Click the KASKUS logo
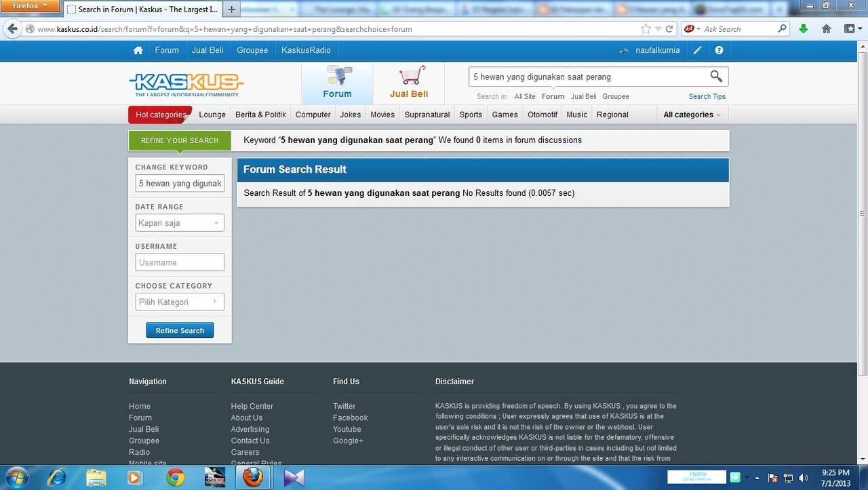Screen dimensions: 868x490 [186, 84]
